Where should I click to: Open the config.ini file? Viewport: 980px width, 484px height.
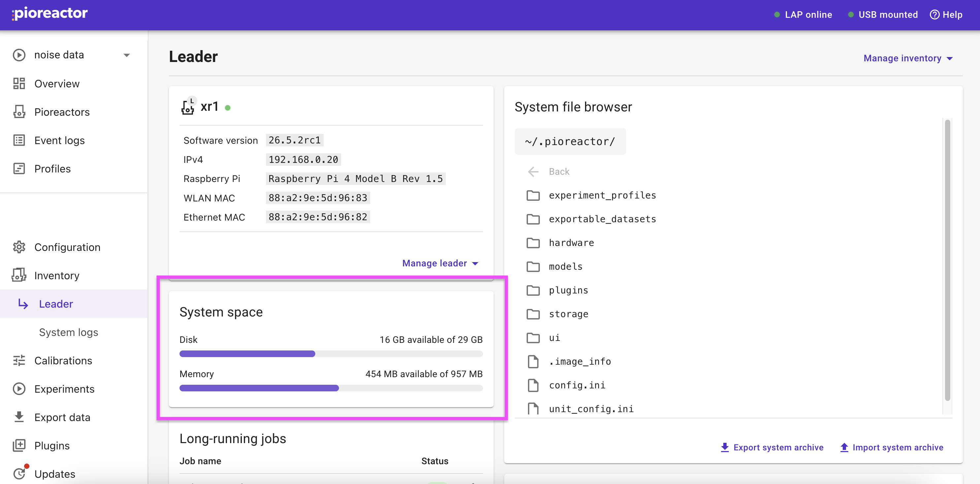577,385
